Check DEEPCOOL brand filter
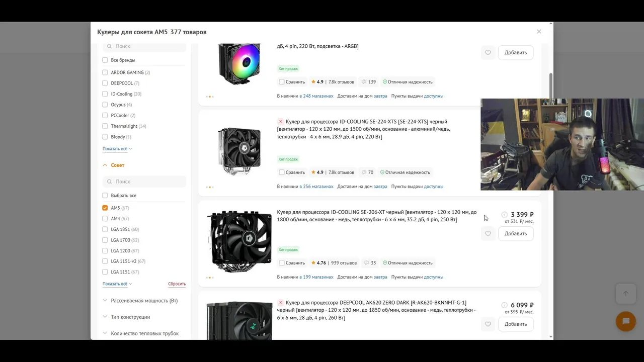 [105, 83]
